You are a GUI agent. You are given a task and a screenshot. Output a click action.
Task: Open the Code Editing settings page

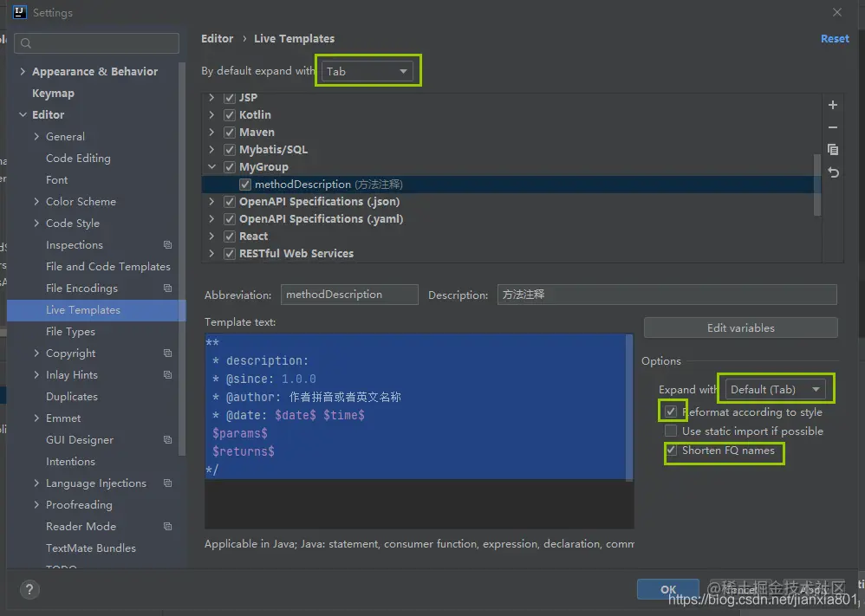click(78, 159)
